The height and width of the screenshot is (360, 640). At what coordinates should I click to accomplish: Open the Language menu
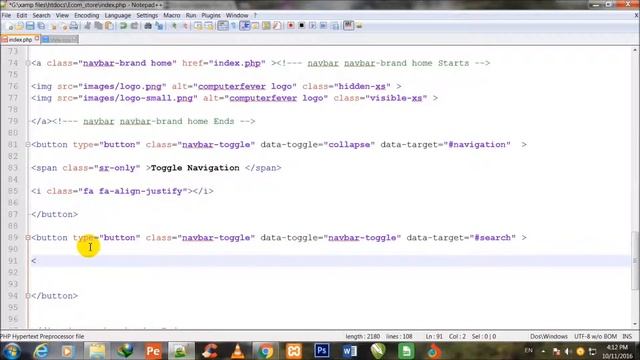[x=118, y=16]
